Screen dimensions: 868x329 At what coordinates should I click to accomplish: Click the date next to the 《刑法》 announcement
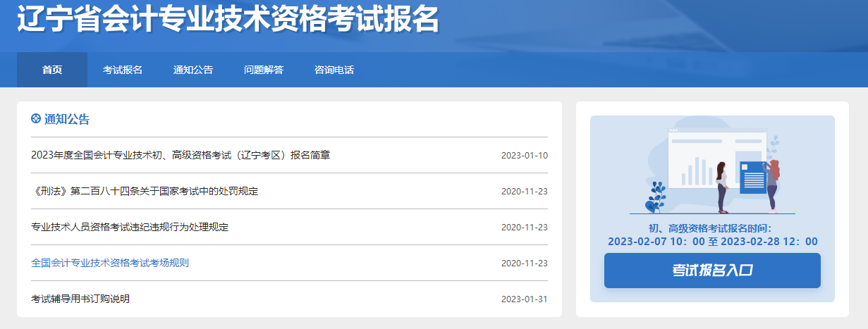(x=524, y=192)
